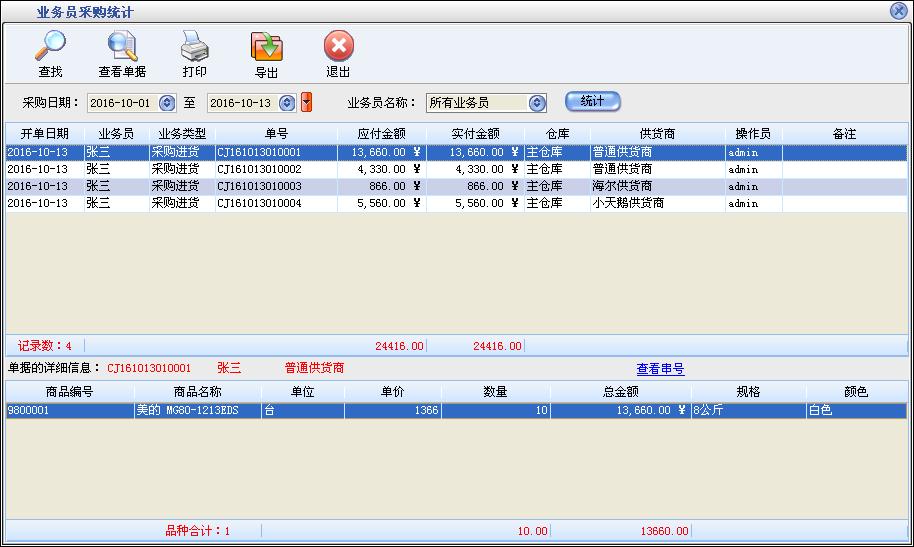The width and height of the screenshot is (914, 547).
Task: Select product row 美的 MG80-1213EDS
Action: point(197,411)
